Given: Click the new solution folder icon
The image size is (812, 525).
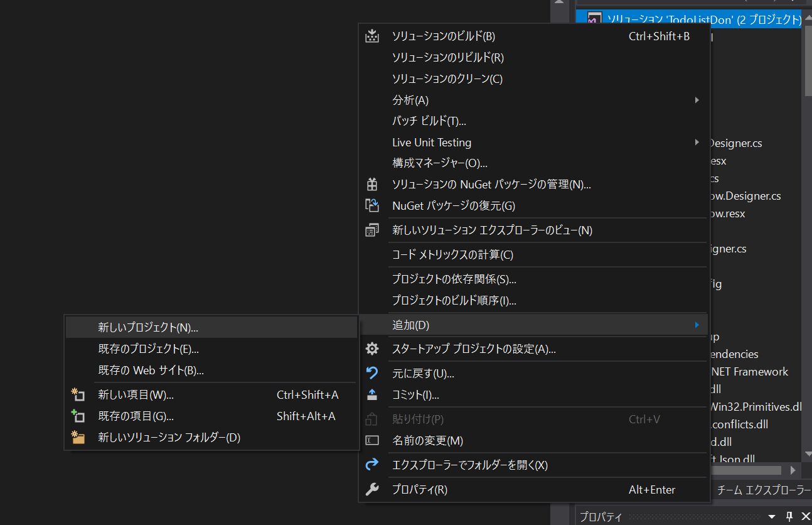Looking at the screenshot, I should (x=78, y=438).
